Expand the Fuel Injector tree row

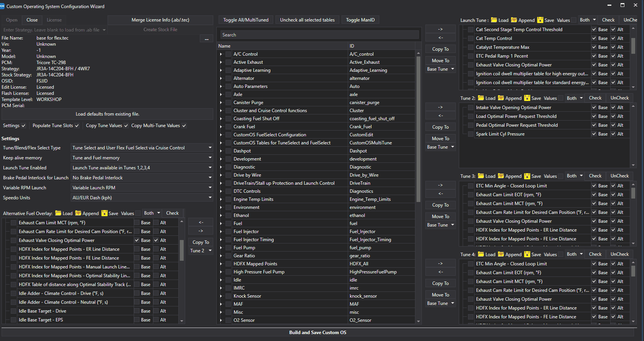221,232
